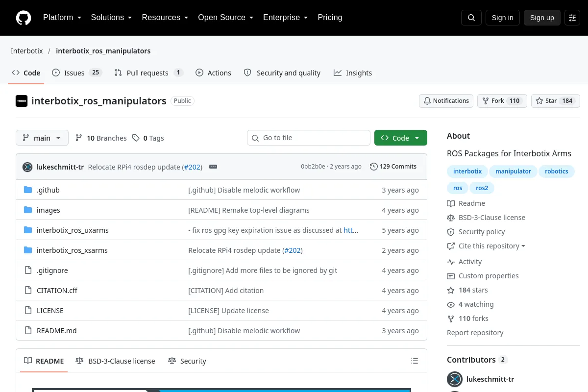Click the .gitignore file icon
This screenshot has height=392, width=588.
click(28, 270)
